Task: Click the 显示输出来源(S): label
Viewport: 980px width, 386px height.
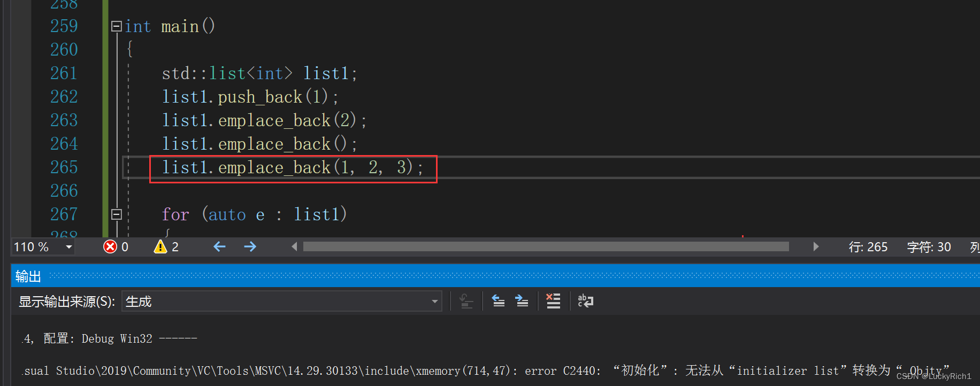Action: point(67,302)
